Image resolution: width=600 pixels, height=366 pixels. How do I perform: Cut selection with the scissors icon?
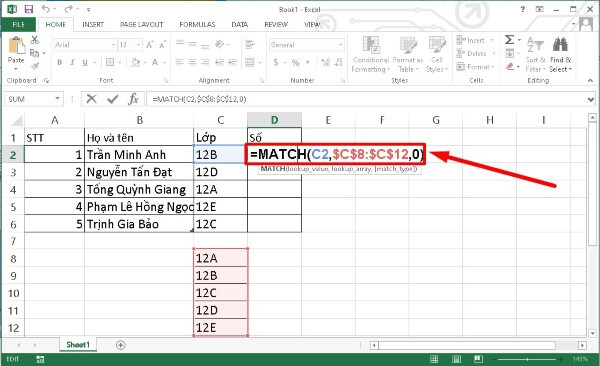pyautogui.click(x=34, y=39)
